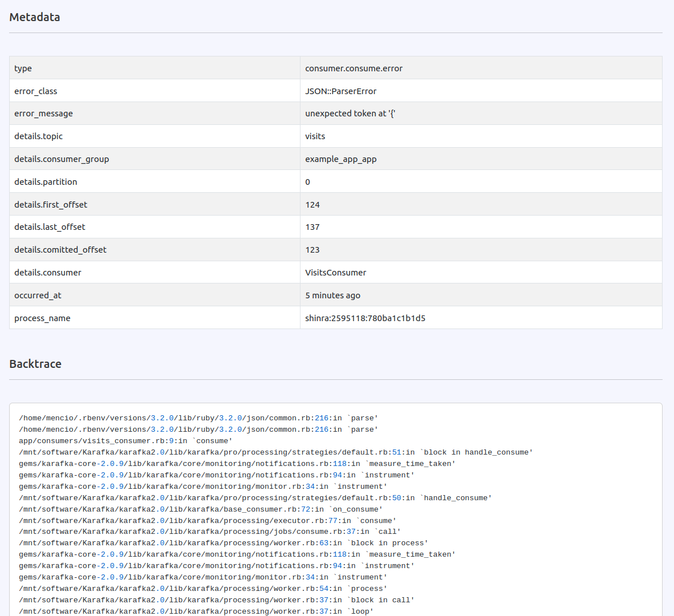Image resolution: width=674 pixels, height=616 pixels.
Task: Select the 'type' key cell
Action: coord(155,68)
